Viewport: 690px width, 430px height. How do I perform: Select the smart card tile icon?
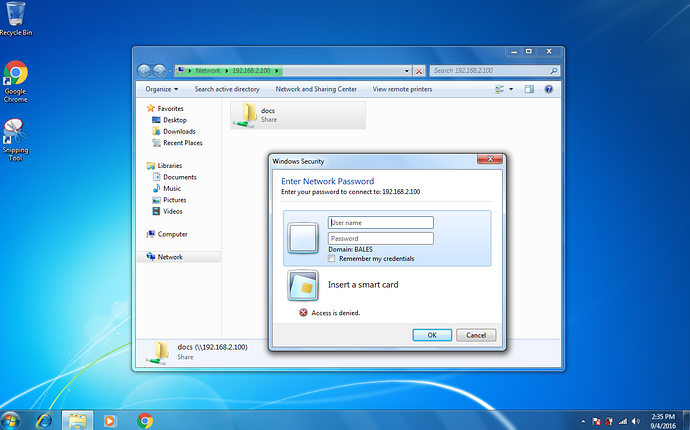(303, 285)
